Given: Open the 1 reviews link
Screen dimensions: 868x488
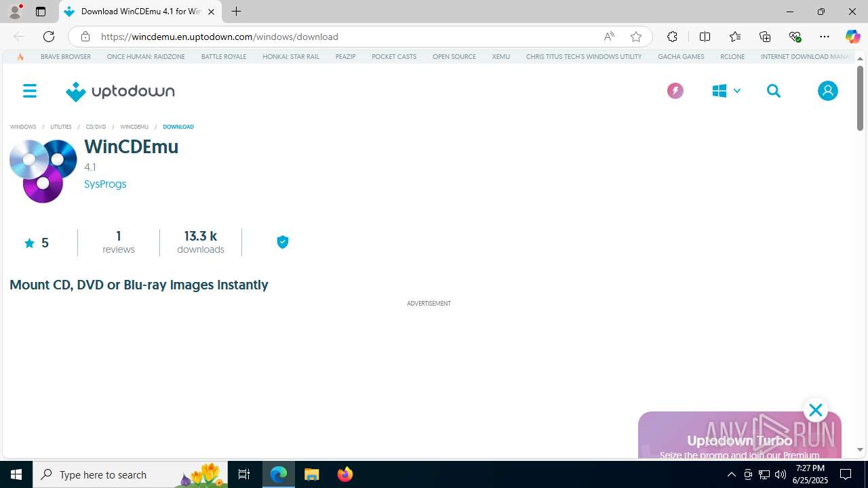Looking at the screenshot, I should [119, 242].
